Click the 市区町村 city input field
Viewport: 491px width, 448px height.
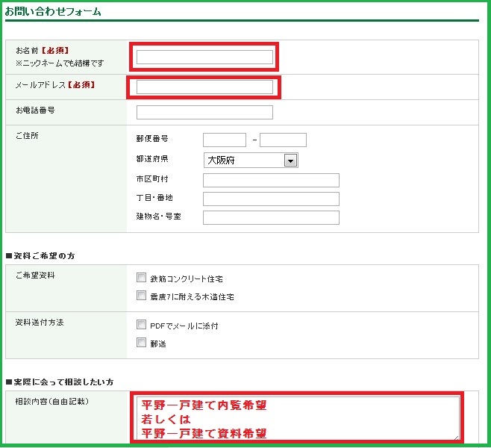pos(271,180)
